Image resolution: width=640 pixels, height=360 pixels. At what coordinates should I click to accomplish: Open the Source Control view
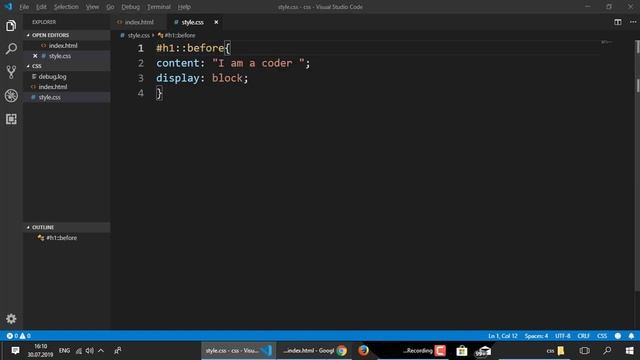point(11,72)
